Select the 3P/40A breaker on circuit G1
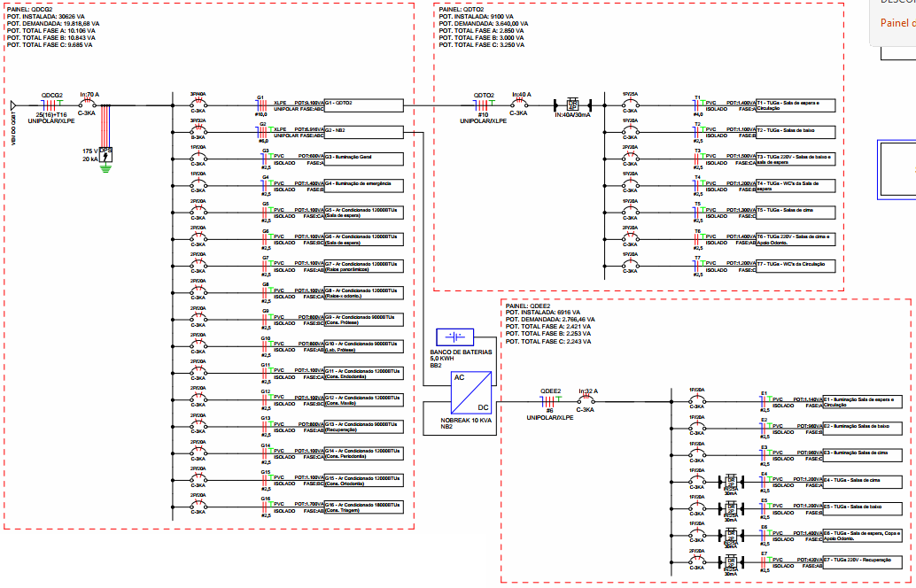916x588 pixels. tap(198, 104)
